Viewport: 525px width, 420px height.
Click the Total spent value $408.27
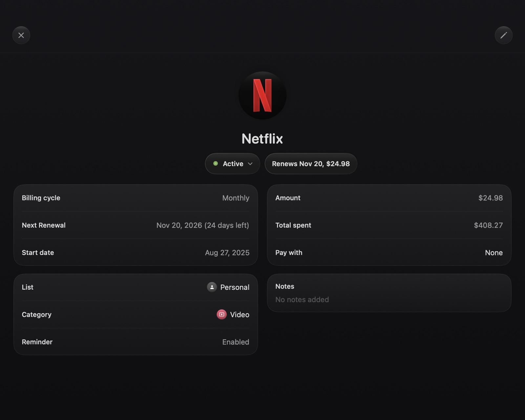(x=488, y=225)
